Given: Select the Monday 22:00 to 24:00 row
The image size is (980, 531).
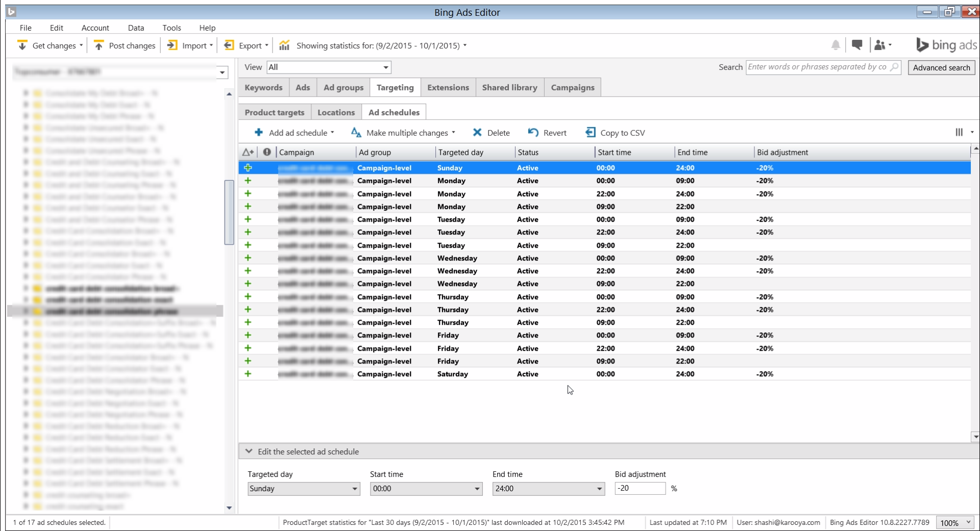Looking at the screenshot, I should point(604,194).
